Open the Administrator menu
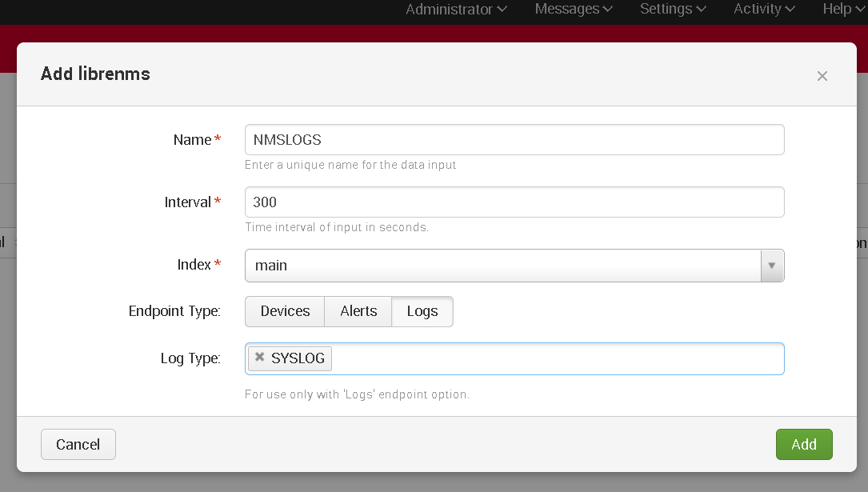The width and height of the screenshot is (868, 492). pyautogui.click(x=450, y=10)
